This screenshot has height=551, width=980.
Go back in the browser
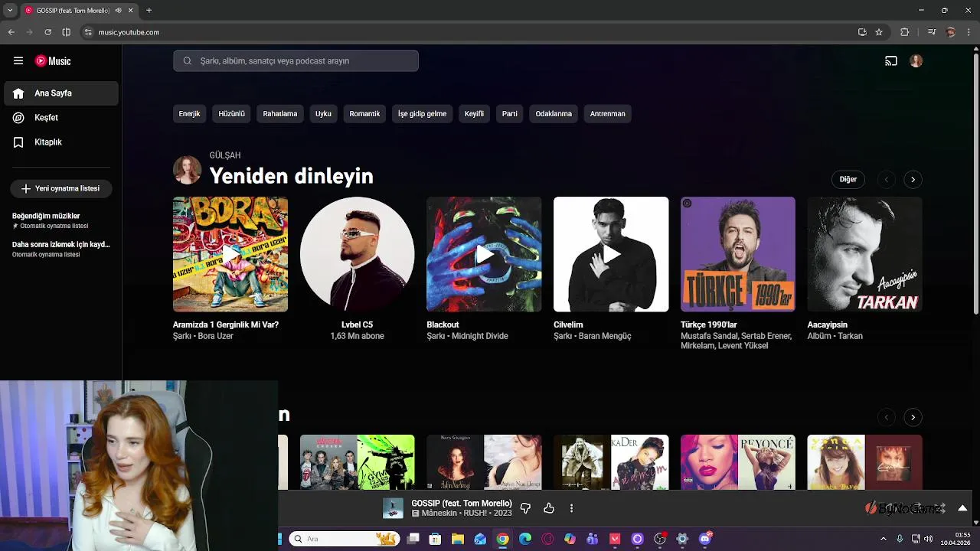coord(11,32)
